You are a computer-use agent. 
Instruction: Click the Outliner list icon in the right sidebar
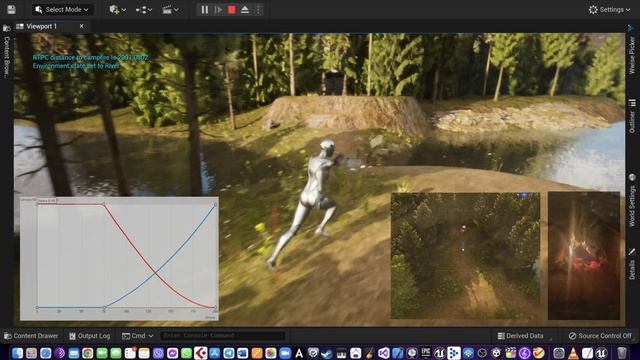[x=632, y=103]
